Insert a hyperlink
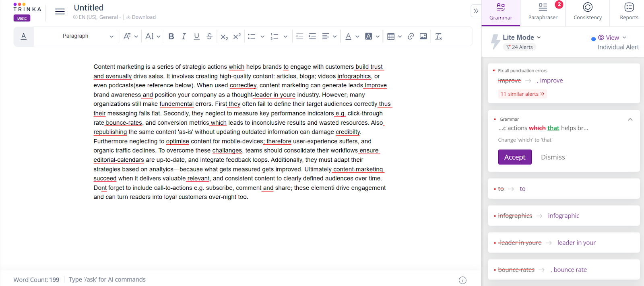The height and width of the screenshot is (286, 644). coord(411,36)
